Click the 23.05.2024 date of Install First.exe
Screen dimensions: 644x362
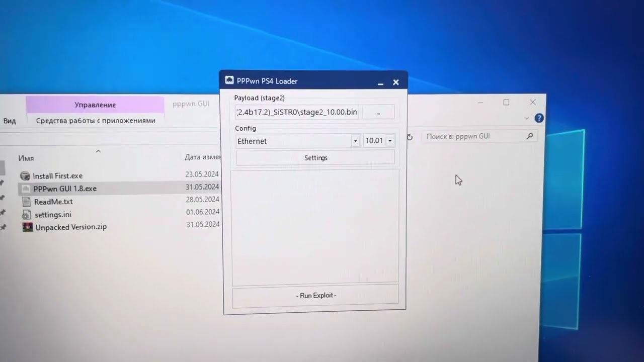click(x=202, y=174)
